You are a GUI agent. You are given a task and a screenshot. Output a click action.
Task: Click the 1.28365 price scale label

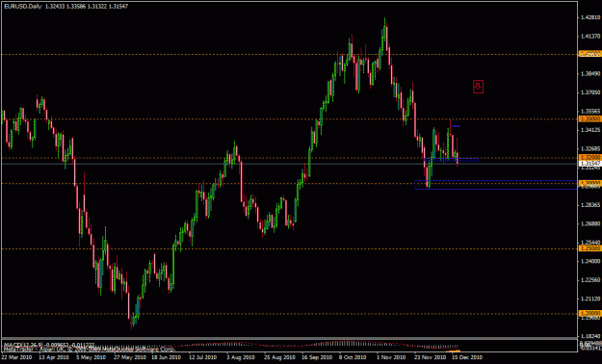click(590, 205)
